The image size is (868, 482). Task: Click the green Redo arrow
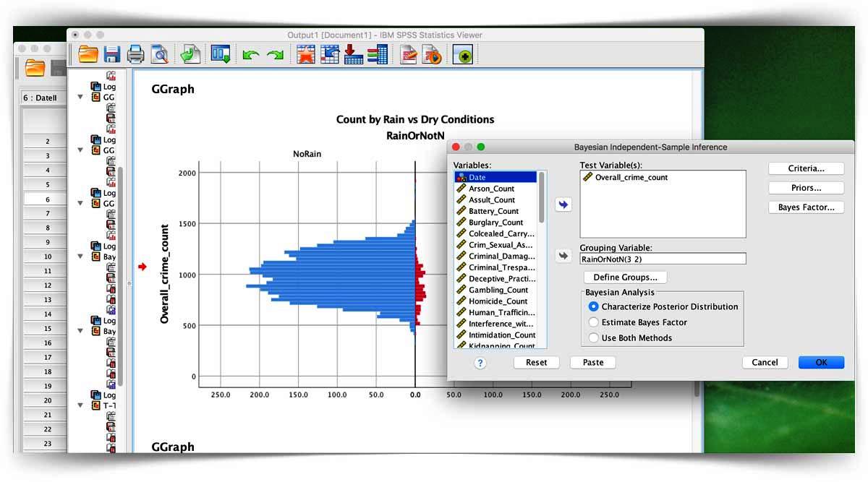275,55
